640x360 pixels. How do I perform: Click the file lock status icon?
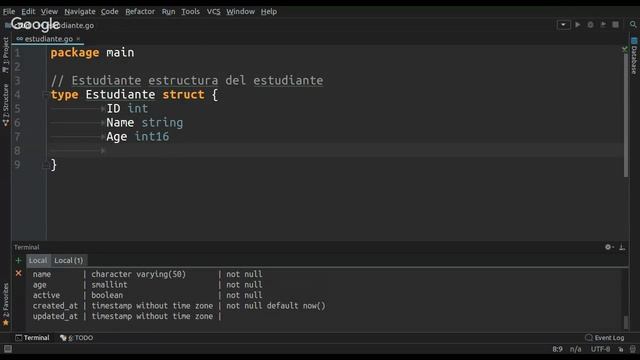[621, 349]
